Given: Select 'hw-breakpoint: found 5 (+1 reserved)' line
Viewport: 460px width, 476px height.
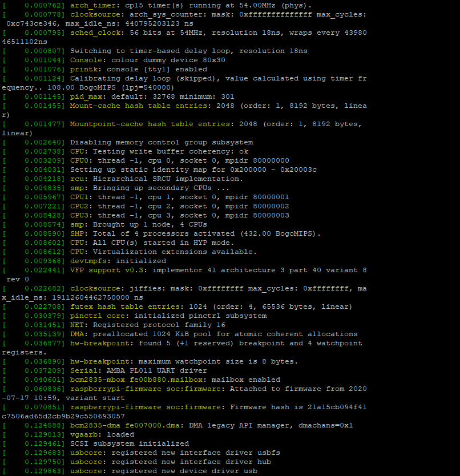Looking at the screenshot, I should tap(216, 343).
